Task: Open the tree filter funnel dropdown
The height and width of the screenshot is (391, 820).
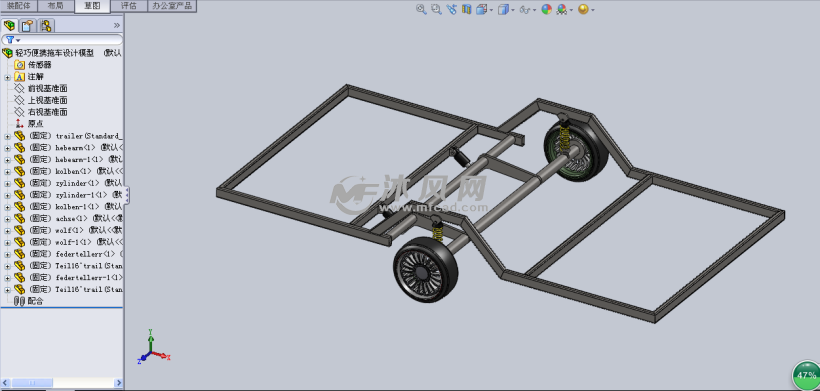Action: pos(13,40)
